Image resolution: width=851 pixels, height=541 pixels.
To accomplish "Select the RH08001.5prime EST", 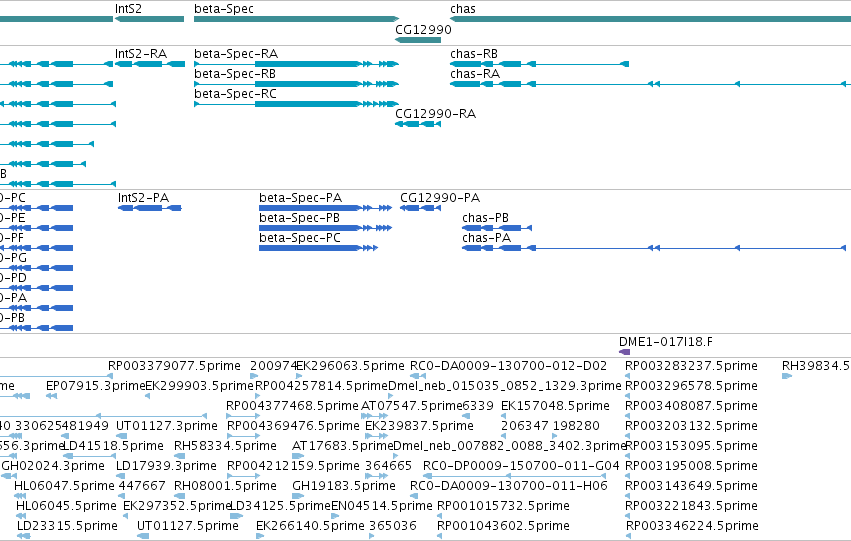I will (180, 497).
